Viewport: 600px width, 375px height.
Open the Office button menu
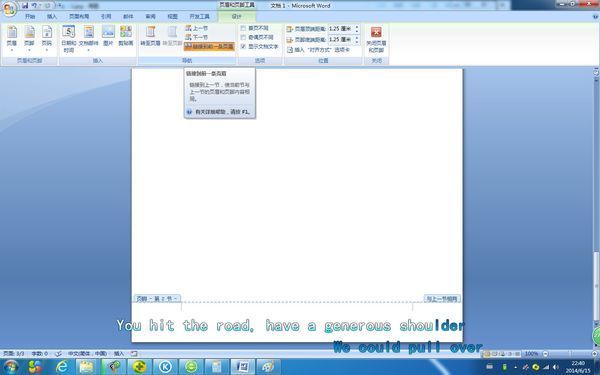pos(9,9)
